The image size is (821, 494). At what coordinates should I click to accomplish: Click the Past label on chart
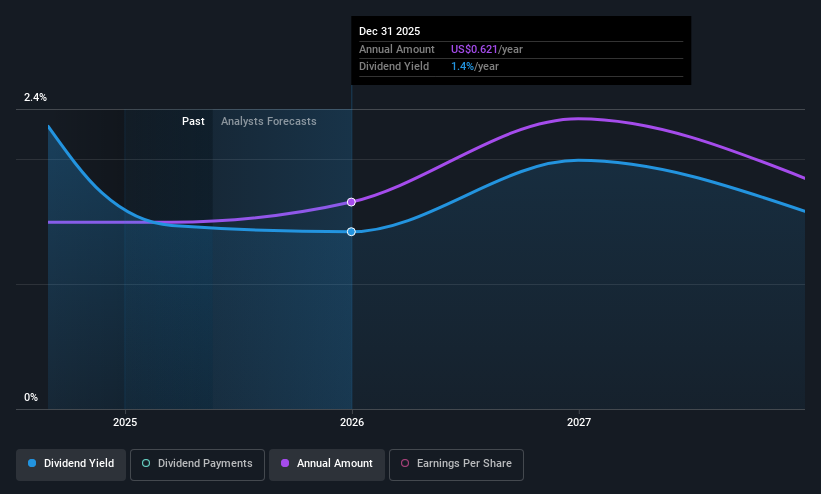tap(193, 121)
